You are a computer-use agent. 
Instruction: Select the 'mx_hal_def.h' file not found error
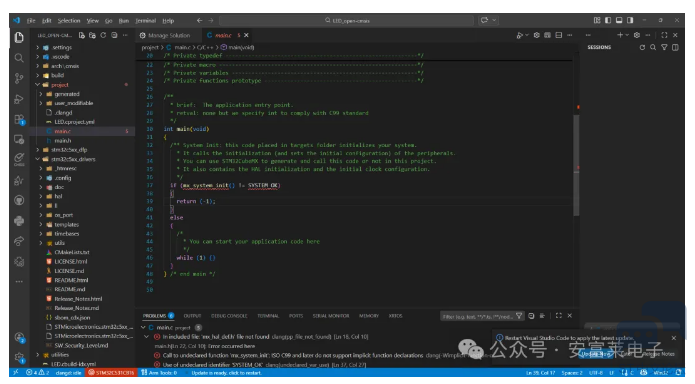262,337
